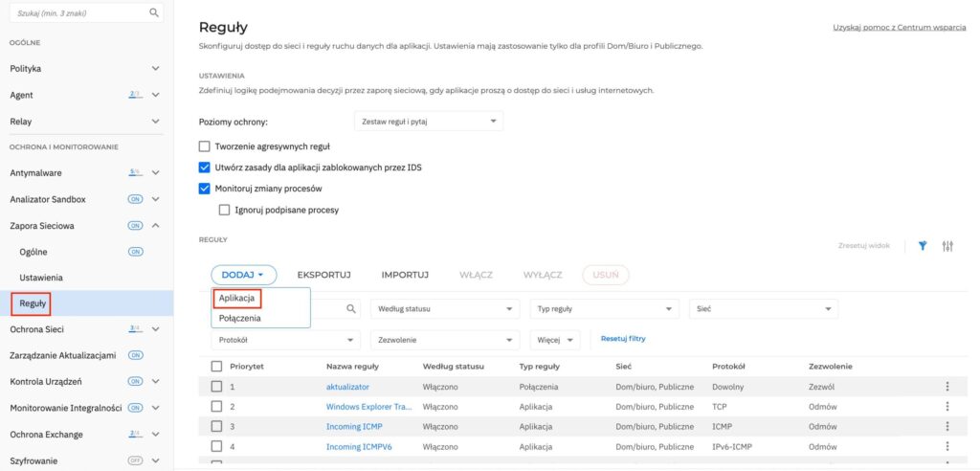Click the Antymalware 5/6 status badge
Image resolution: width=980 pixels, height=471 pixels.
[135, 172]
